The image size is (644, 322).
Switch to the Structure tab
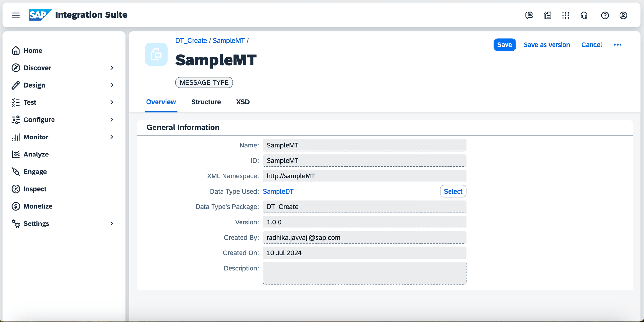point(206,102)
